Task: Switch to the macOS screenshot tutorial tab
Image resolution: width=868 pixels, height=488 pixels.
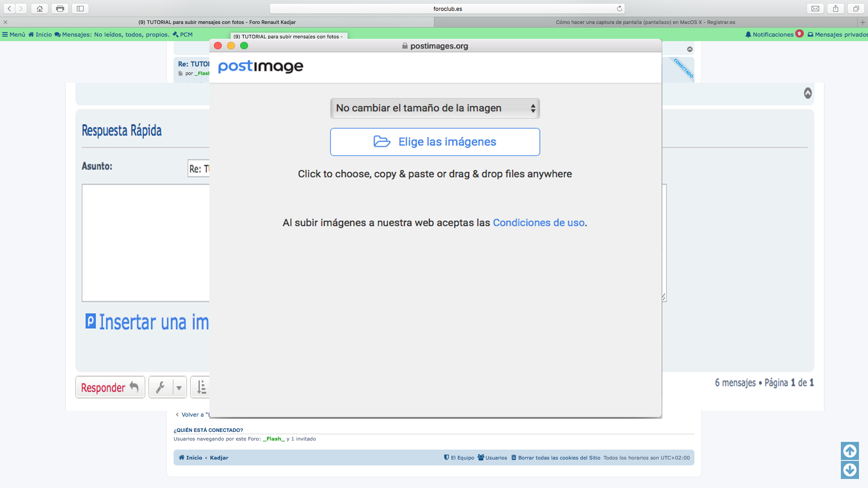Action: click(x=645, y=22)
